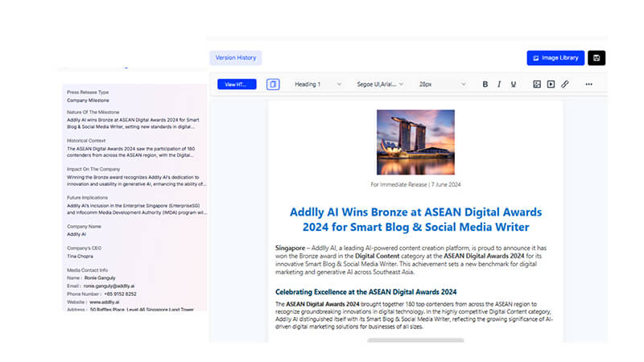Open the Image Library
The width and height of the screenshot is (644, 362).
pos(555,58)
